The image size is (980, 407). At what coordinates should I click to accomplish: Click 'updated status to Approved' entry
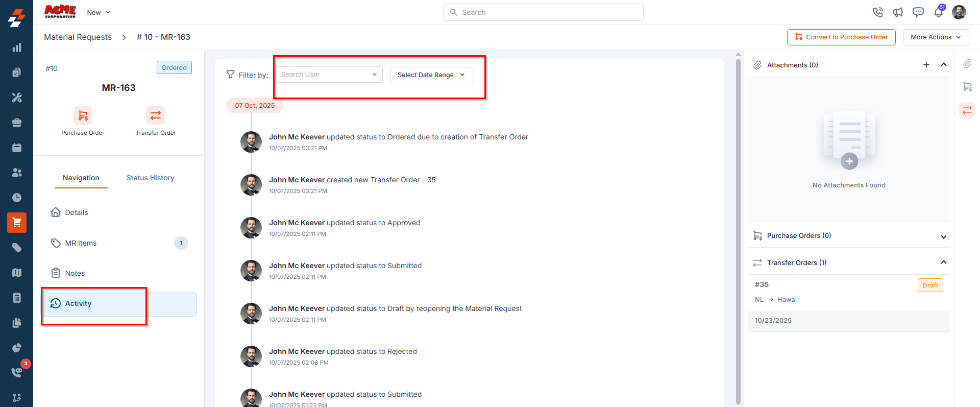345,223
